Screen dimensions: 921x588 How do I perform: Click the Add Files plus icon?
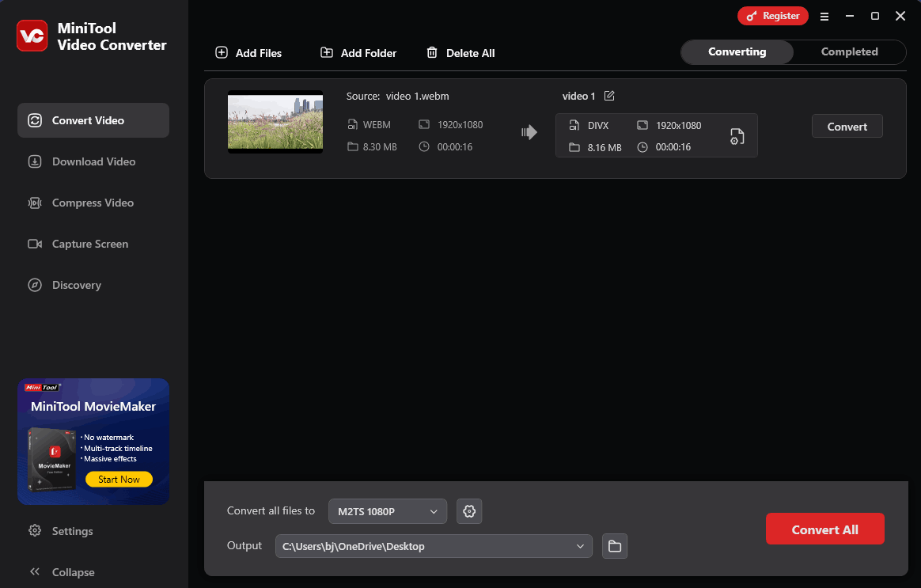[x=222, y=52]
